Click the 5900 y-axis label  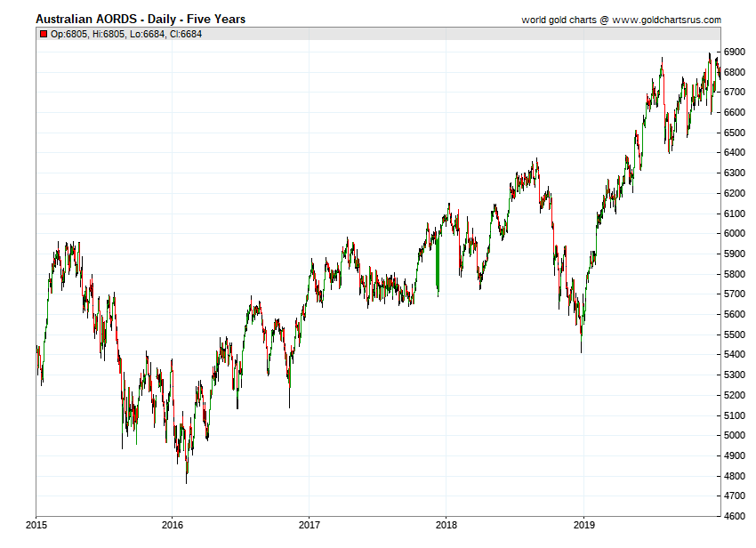(734, 254)
